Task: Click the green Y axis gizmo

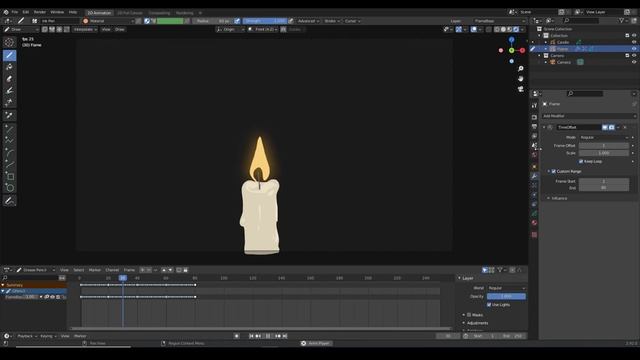Action: (x=511, y=50)
